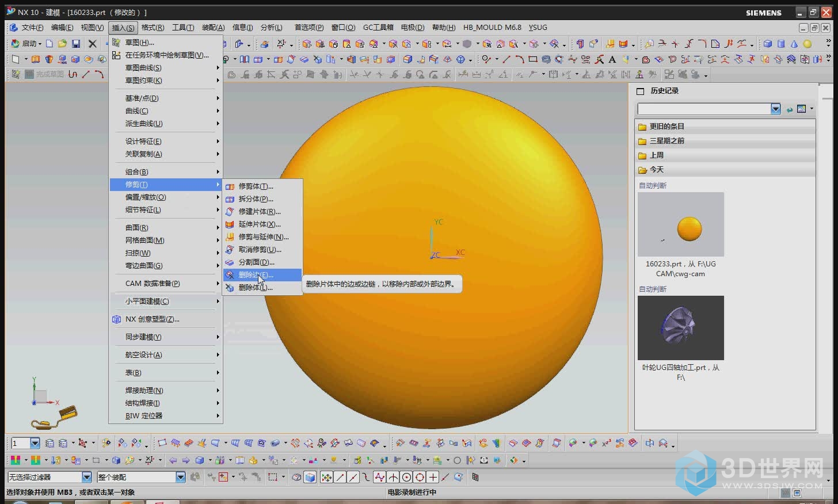Click the Save icon in top toolbar
Image resolution: width=838 pixels, height=504 pixels.
pyautogui.click(x=75, y=44)
